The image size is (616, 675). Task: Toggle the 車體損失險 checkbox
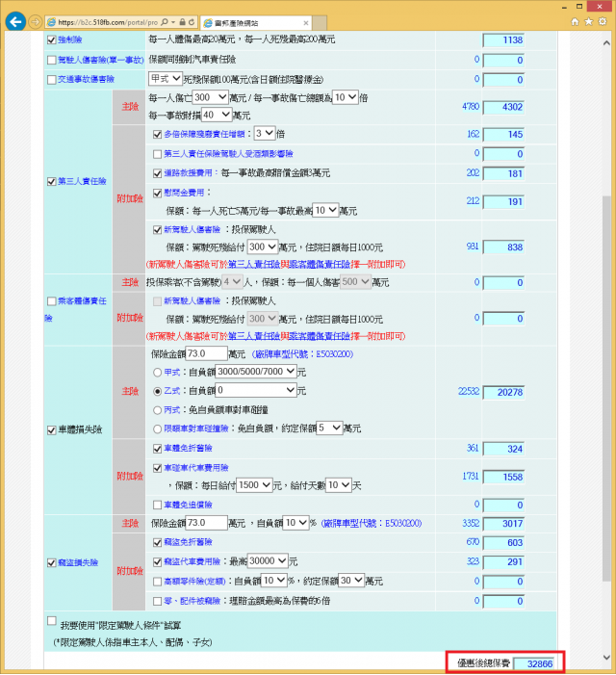(x=52, y=430)
